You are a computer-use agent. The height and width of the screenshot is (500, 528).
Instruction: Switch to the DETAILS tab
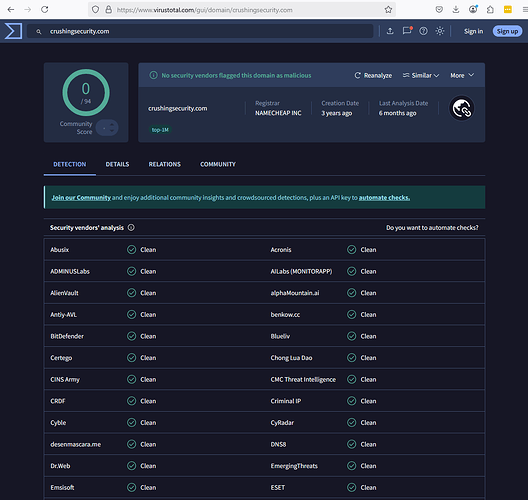pyautogui.click(x=117, y=164)
